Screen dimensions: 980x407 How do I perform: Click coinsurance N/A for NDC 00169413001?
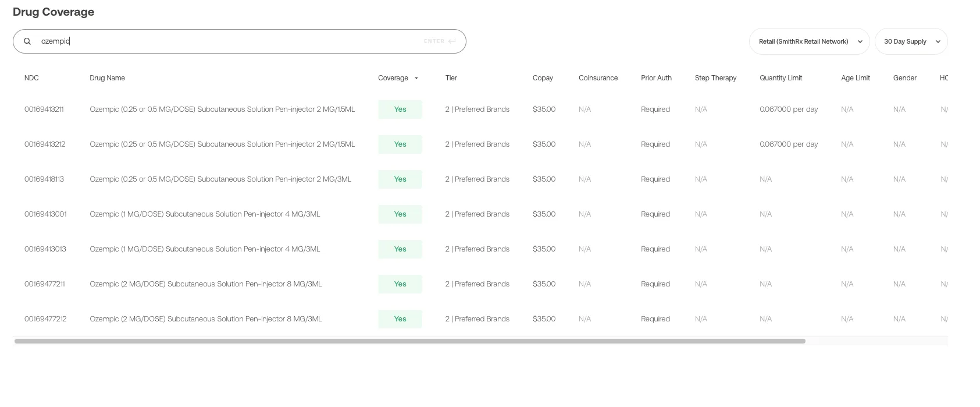click(x=585, y=214)
